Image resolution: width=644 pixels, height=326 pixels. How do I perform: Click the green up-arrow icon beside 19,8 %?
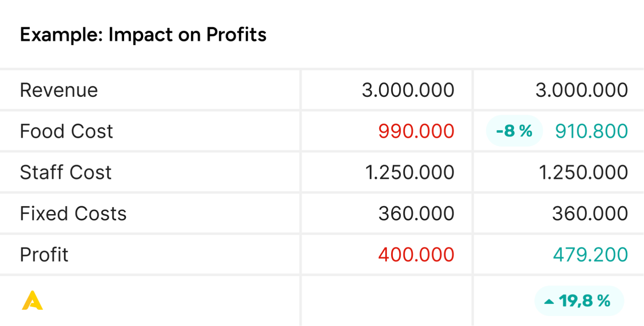[x=549, y=301]
